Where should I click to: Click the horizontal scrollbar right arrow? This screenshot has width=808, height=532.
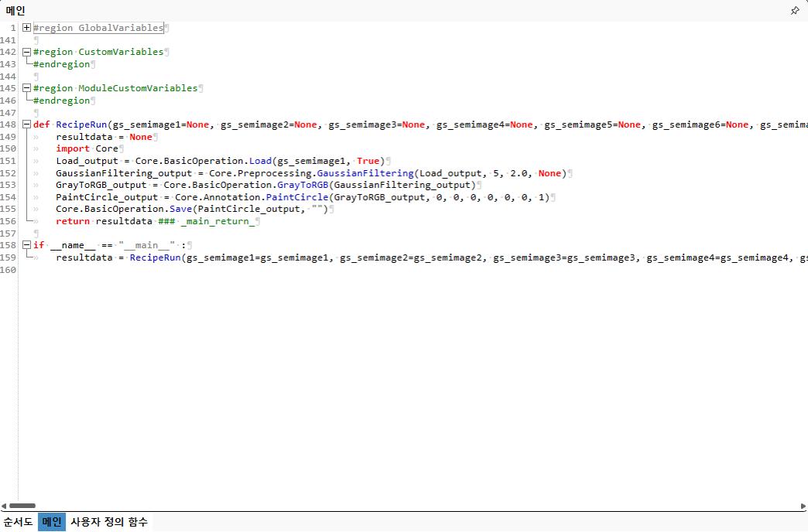tap(803, 506)
